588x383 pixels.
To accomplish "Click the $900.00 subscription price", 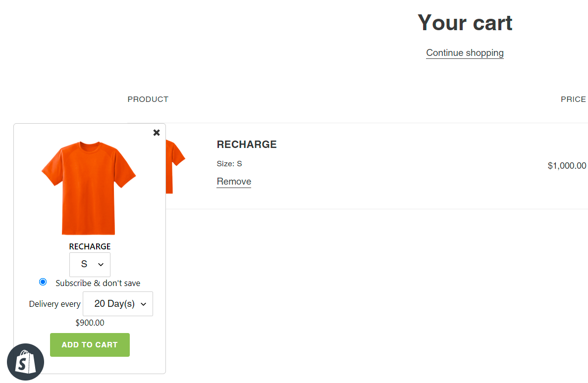I will 90,323.
